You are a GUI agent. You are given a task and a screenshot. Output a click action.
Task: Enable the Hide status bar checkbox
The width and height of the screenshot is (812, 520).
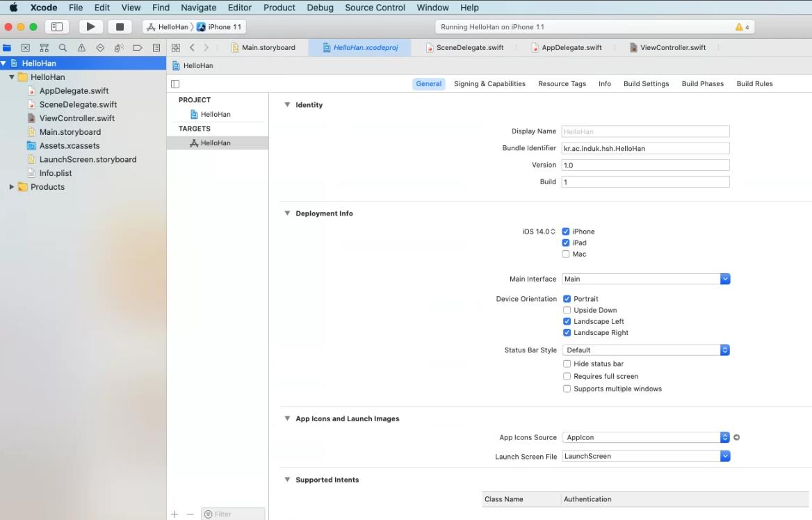tap(567, 364)
